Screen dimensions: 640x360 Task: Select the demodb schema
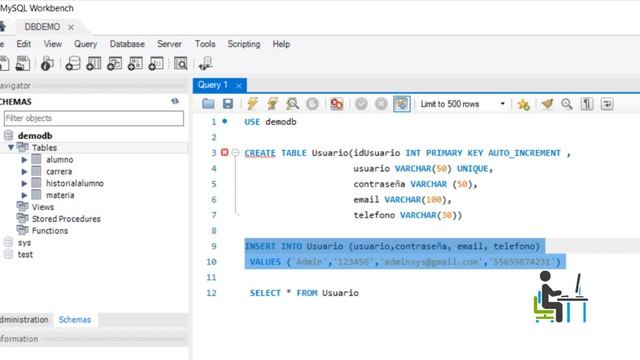point(35,136)
